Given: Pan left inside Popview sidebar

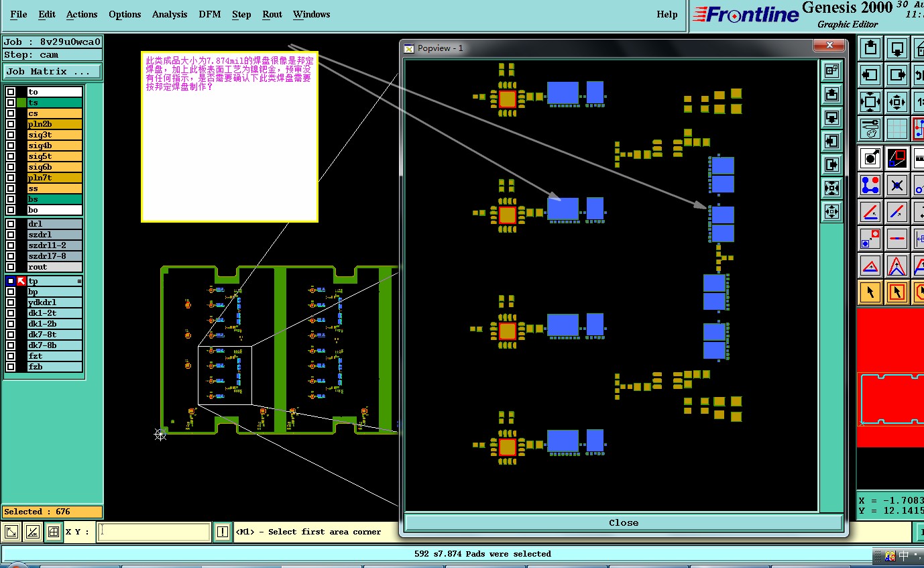Looking at the screenshot, I should (x=831, y=141).
